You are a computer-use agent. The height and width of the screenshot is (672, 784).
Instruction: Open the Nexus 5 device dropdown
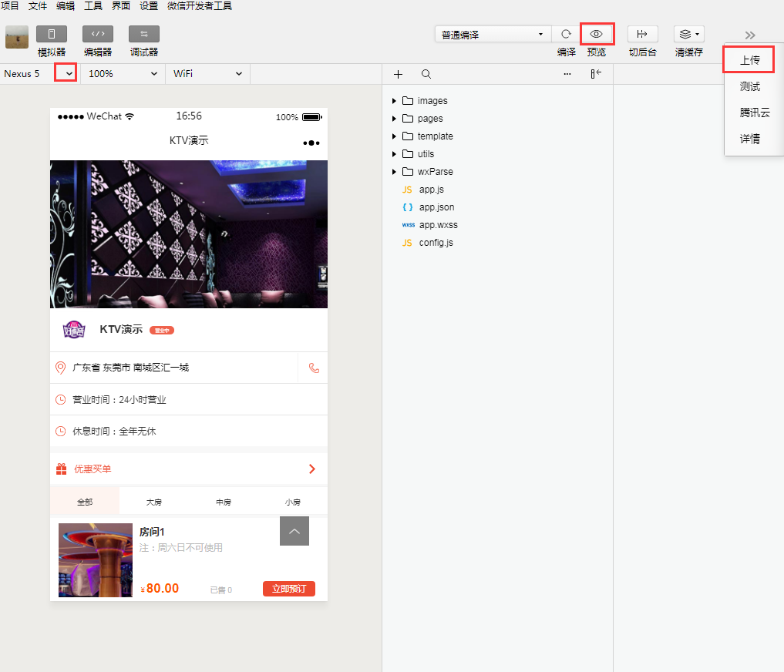(69, 73)
